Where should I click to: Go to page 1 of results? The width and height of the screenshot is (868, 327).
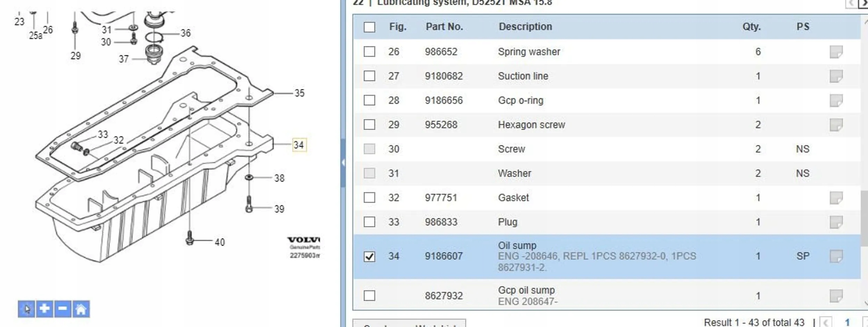[x=847, y=322]
